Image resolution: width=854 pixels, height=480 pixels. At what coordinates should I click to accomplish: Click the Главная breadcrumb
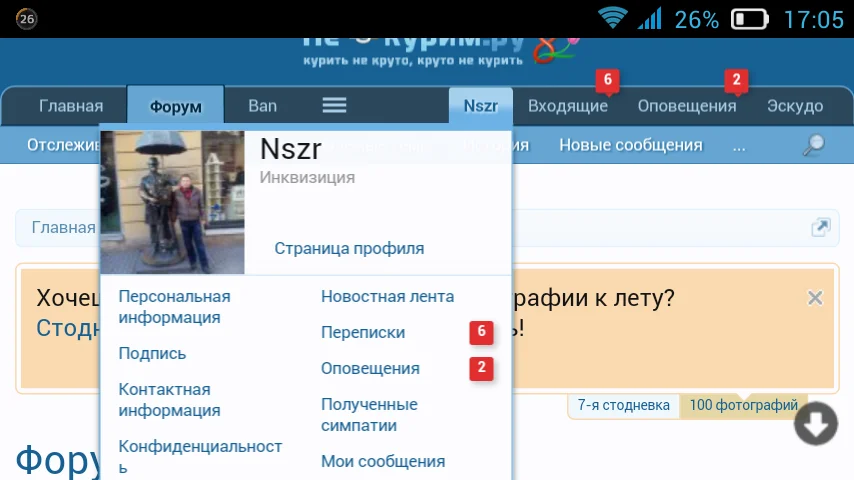[x=63, y=227]
